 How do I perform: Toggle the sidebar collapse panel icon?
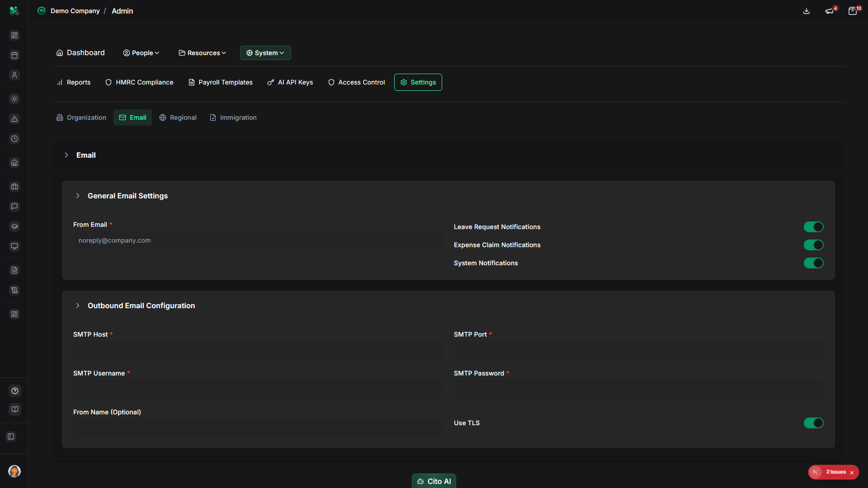tap(11, 436)
